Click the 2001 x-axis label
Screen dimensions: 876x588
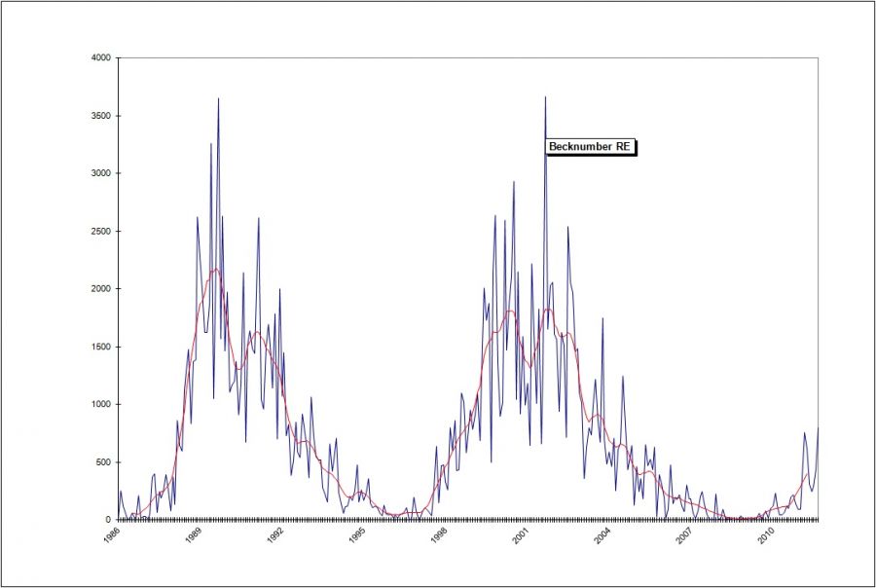(521, 534)
